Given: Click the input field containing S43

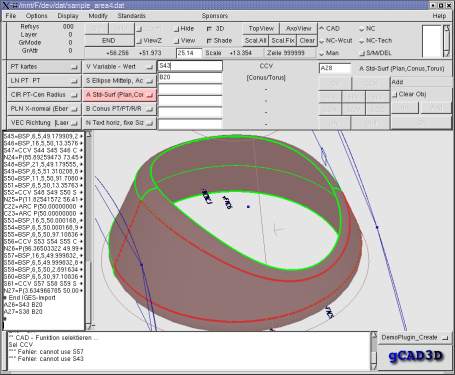Looking at the screenshot, I should pyautogui.click(x=190, y=66).
